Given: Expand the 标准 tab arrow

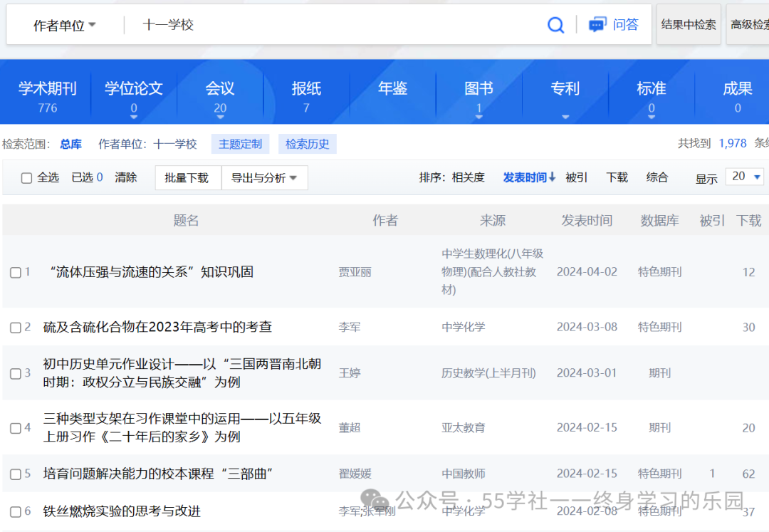Looking at the screenshot, I should (652, 118).
